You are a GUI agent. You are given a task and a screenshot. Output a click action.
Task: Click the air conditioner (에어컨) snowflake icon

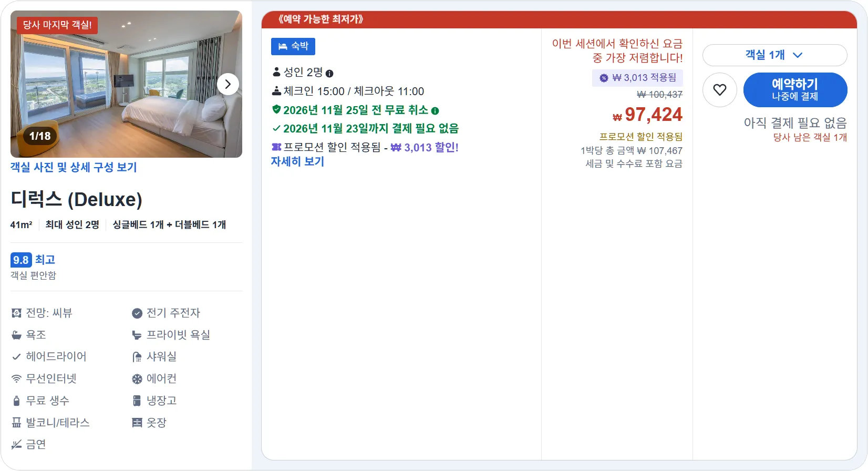(x=137, y=379)
